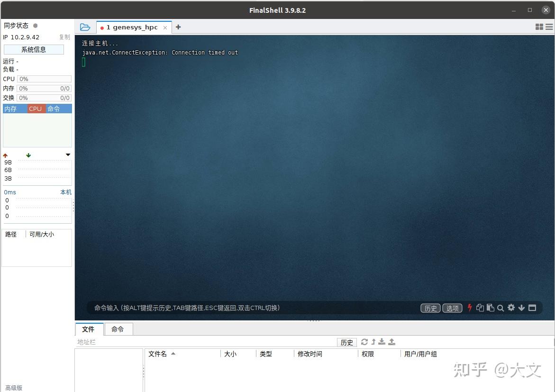Click the 内存 usage bar
The image size is (555, 392).
(x=44, y=89)
